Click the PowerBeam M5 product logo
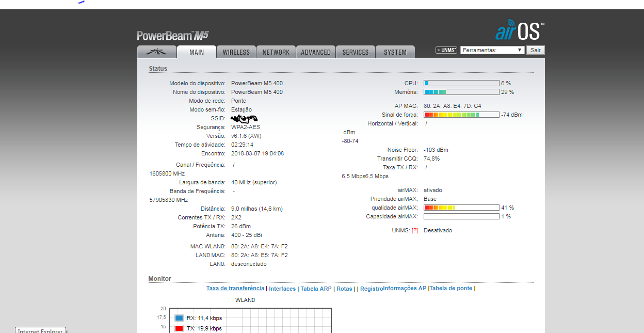Screen dimensions: 644x333 (173, 36)
